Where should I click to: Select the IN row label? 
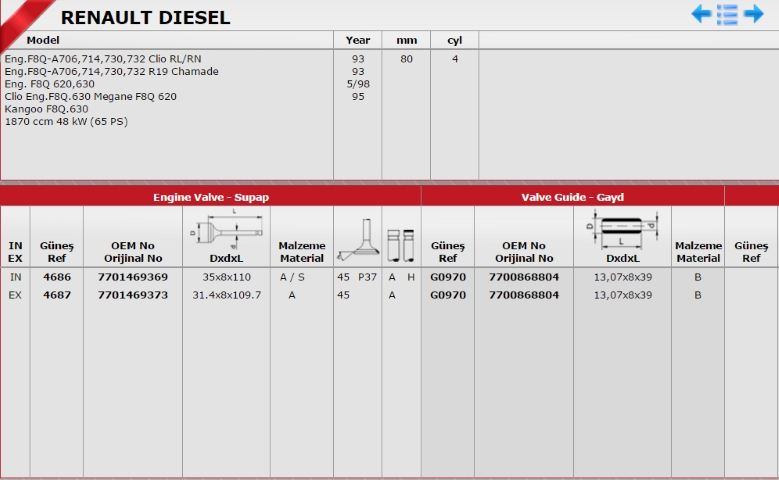(x=15, y=277)
